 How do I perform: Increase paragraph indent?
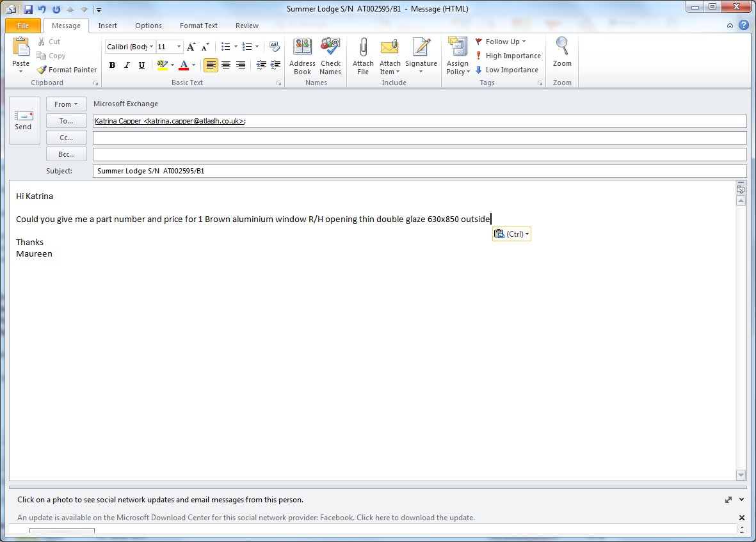click(276, 65)
